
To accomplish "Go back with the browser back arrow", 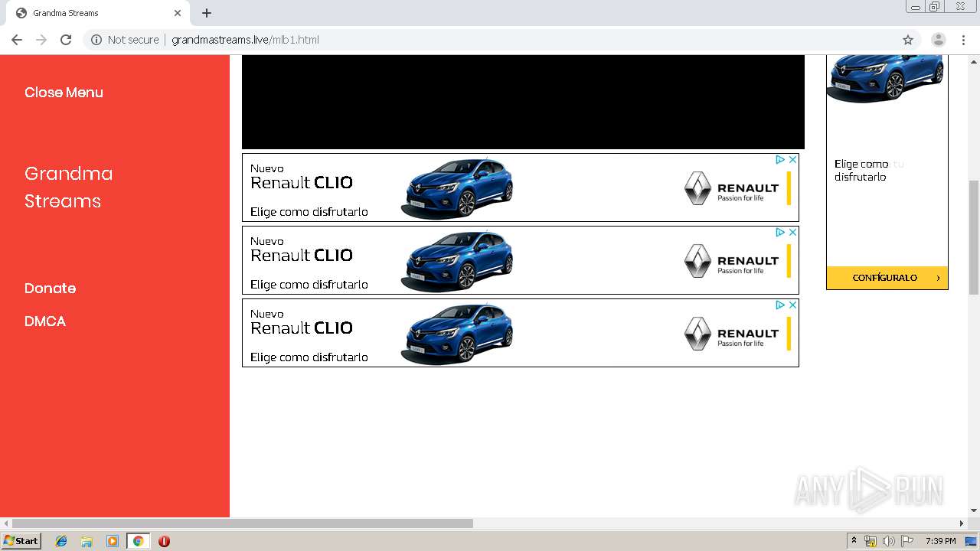I will click(17, 40).
